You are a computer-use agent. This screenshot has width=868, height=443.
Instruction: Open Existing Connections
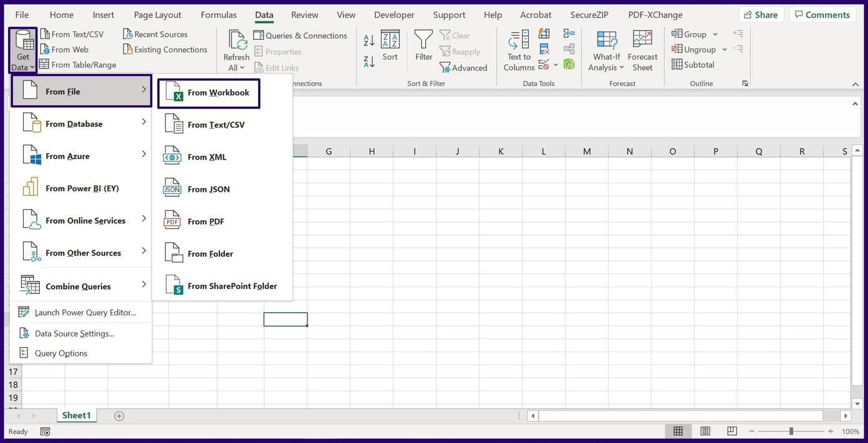click(x=165, y=49)
